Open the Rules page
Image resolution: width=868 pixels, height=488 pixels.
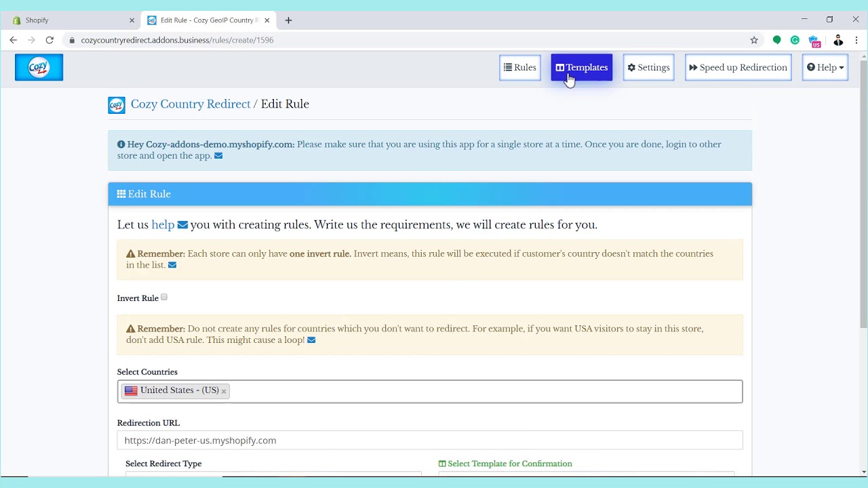[x=520, y=67]
